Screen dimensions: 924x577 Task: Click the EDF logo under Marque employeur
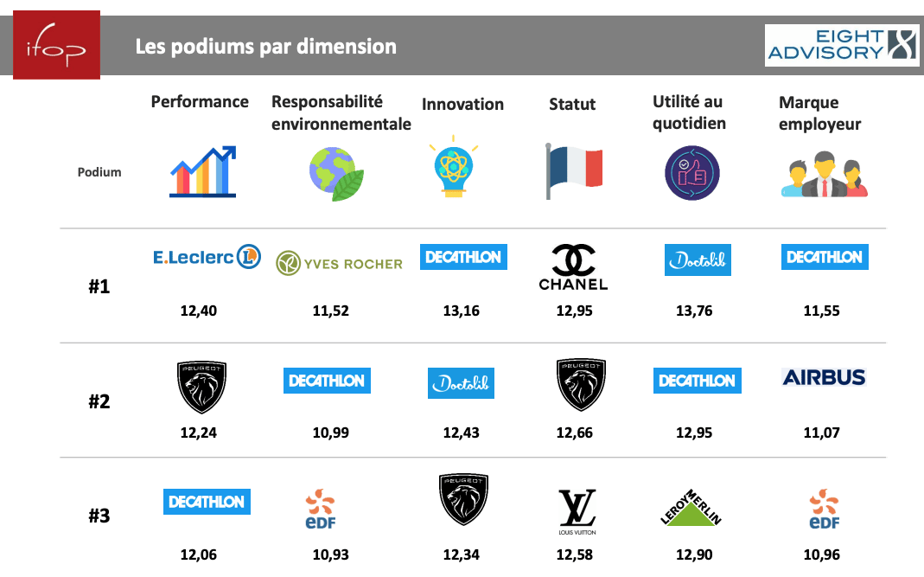click(x=824, y=509)
